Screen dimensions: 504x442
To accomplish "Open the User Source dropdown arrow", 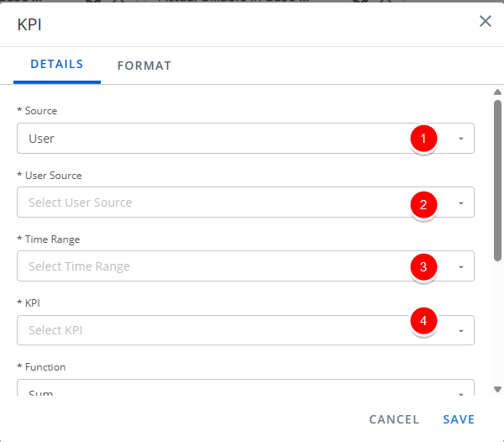I will coord(461,203).
